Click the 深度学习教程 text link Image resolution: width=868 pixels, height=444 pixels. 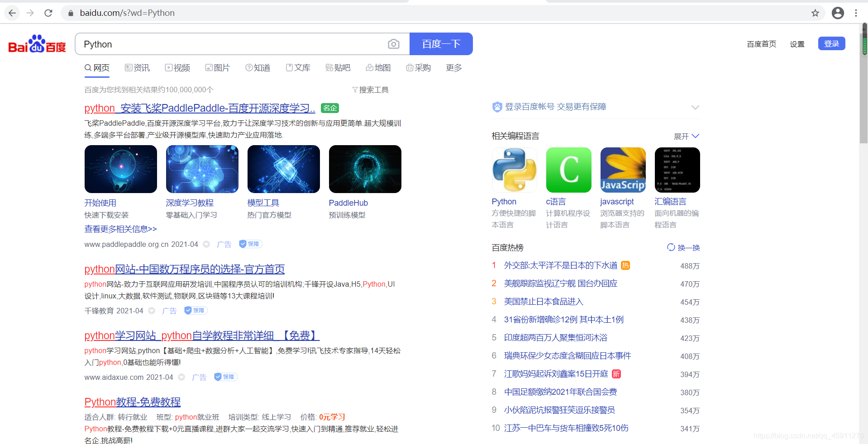[190, 203]
